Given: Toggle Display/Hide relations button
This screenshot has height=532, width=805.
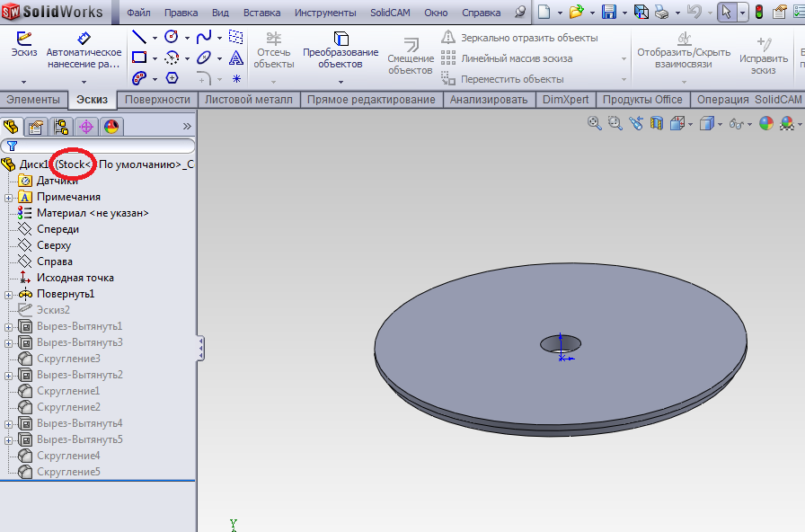Looking at the screenshot, I should [x=683, y=51].
